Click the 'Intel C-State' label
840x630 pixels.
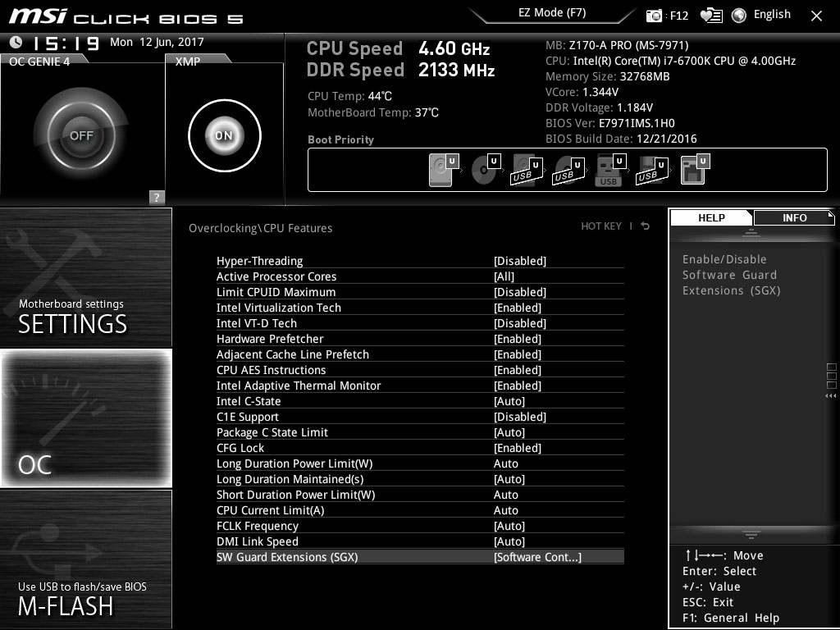coord(248,401)
